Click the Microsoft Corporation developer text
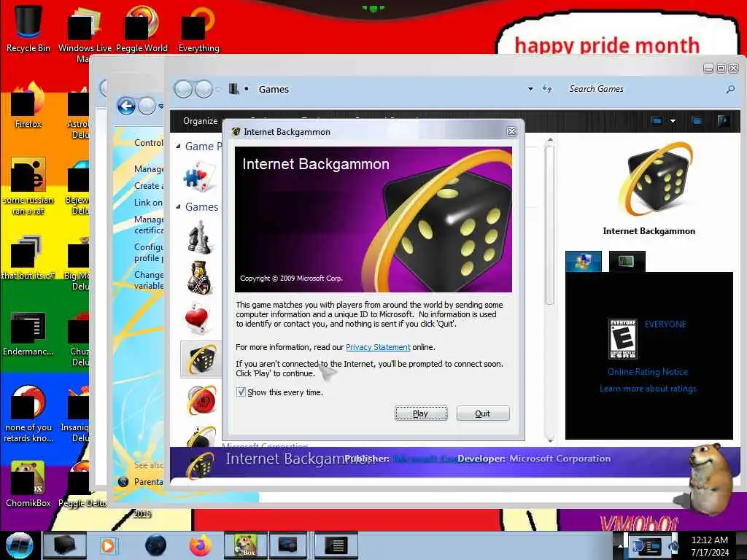 click(560, 459)
